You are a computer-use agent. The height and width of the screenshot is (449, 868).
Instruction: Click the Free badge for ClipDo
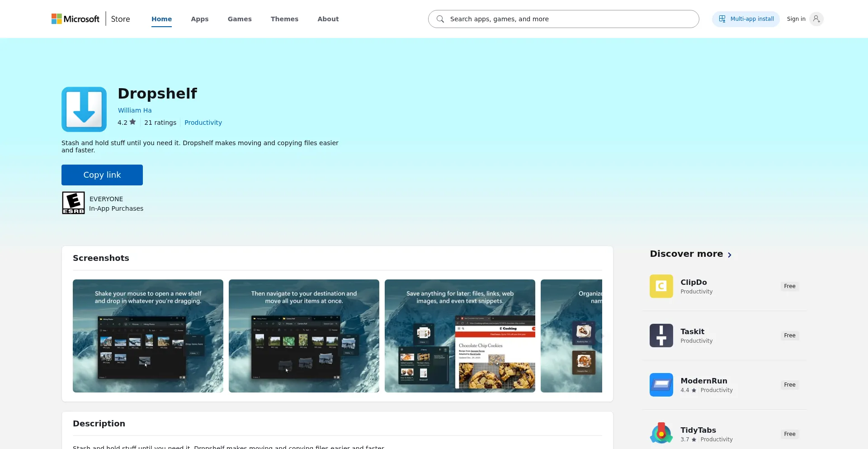coord(789,286)
